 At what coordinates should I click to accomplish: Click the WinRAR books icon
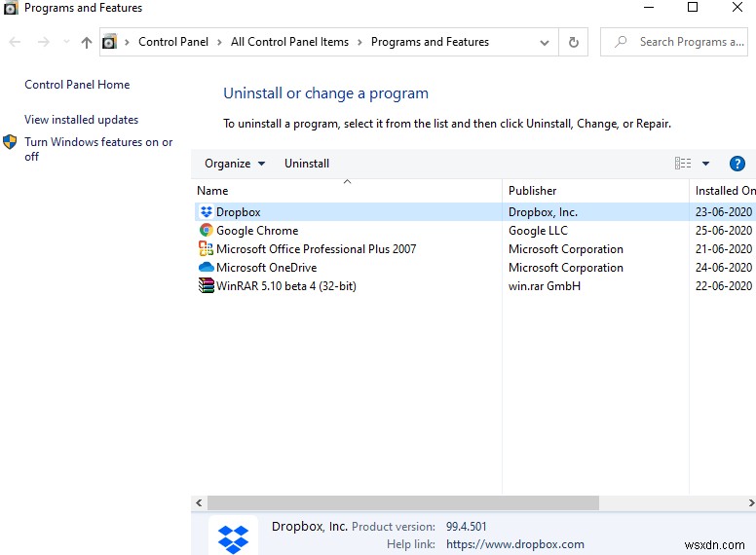coord(207,285)
